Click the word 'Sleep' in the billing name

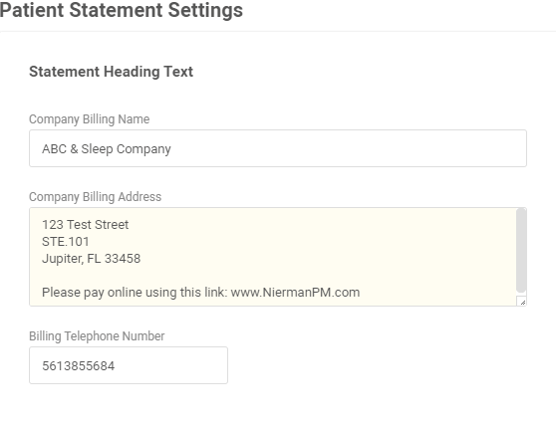(x=97, y=149)
